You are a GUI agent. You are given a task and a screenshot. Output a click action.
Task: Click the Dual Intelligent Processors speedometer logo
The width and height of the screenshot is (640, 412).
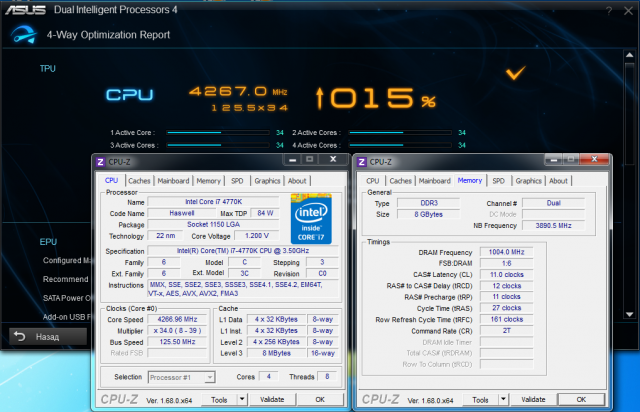[x=24, y=34]
